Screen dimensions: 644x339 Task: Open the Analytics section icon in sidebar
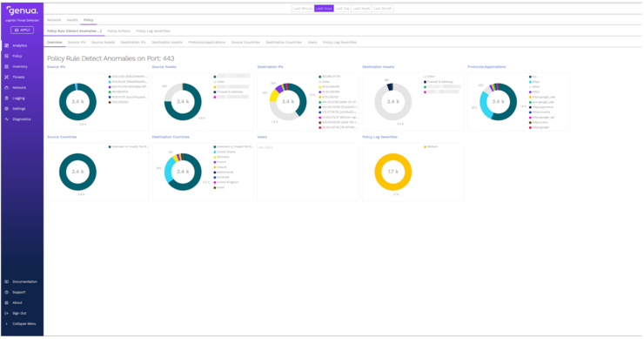point(7,45)
